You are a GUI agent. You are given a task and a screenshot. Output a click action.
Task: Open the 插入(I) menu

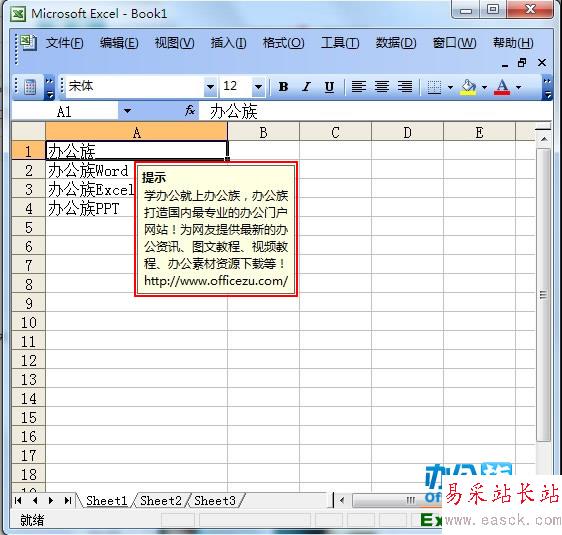228,43
